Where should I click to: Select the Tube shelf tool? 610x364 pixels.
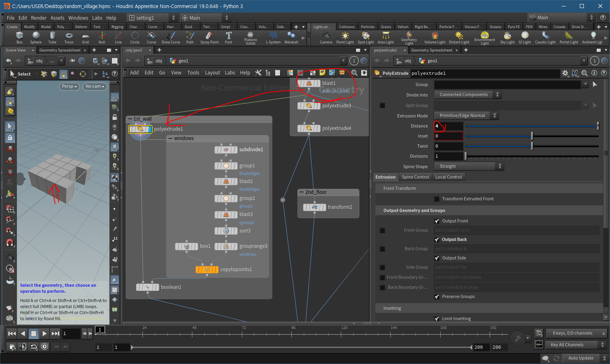[52, 37]
